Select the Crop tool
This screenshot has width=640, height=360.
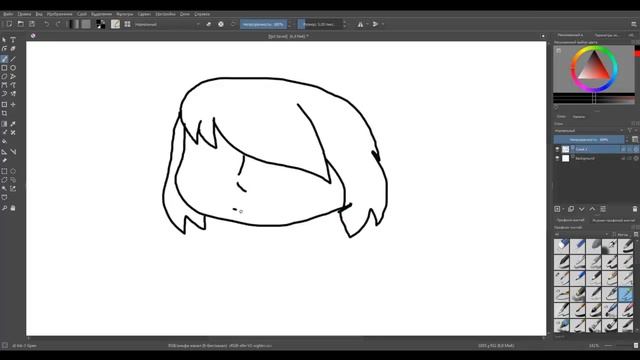click(4, 113)
